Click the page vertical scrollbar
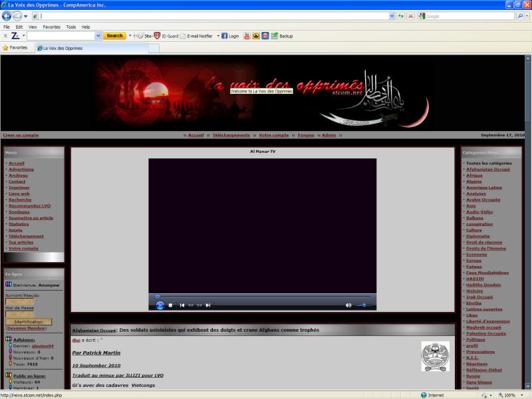The width and height of the screenshot is (532, 399). pos(527,221)
